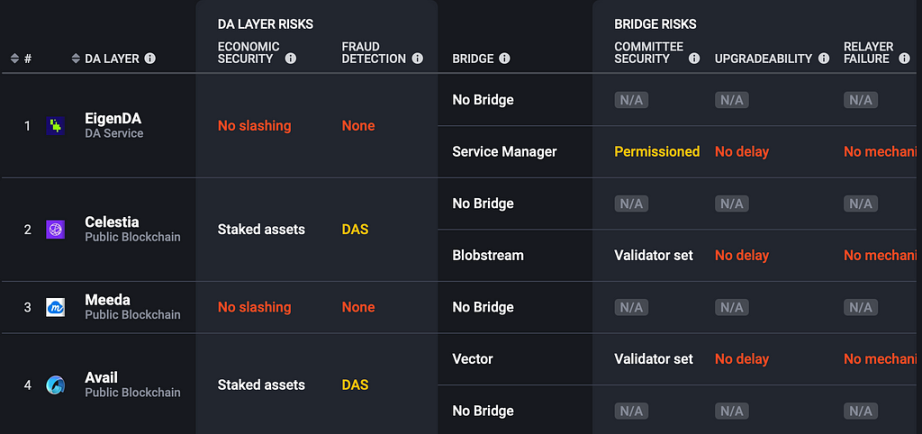
Task: Click the Relayer Failure info icon
Action: pyautogui.click(x=904, y=58)
